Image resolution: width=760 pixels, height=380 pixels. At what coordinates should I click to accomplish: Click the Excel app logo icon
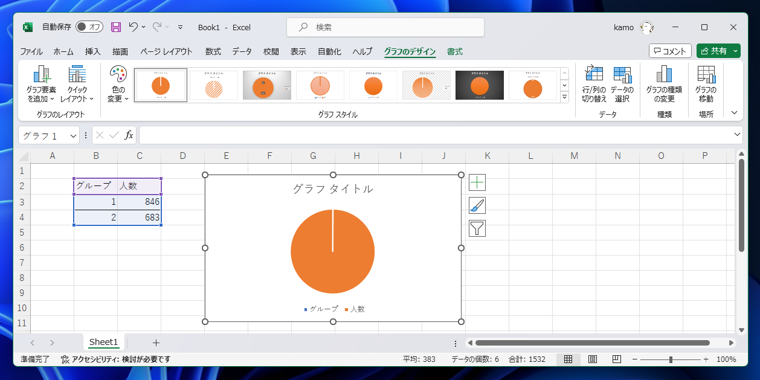[x=28, y=27]
